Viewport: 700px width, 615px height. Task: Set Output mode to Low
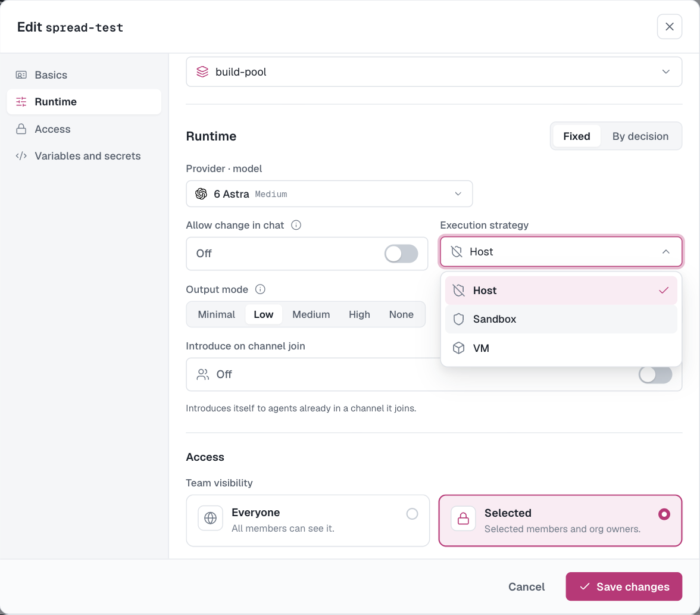coord(263,314)
